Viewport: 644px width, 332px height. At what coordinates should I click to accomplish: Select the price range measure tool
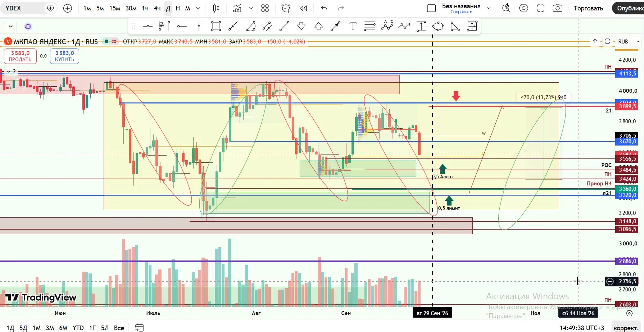tap(421, 26)
